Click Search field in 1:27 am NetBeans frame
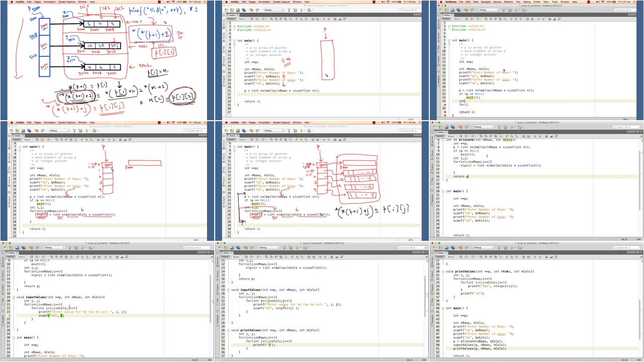 [624, 10]
